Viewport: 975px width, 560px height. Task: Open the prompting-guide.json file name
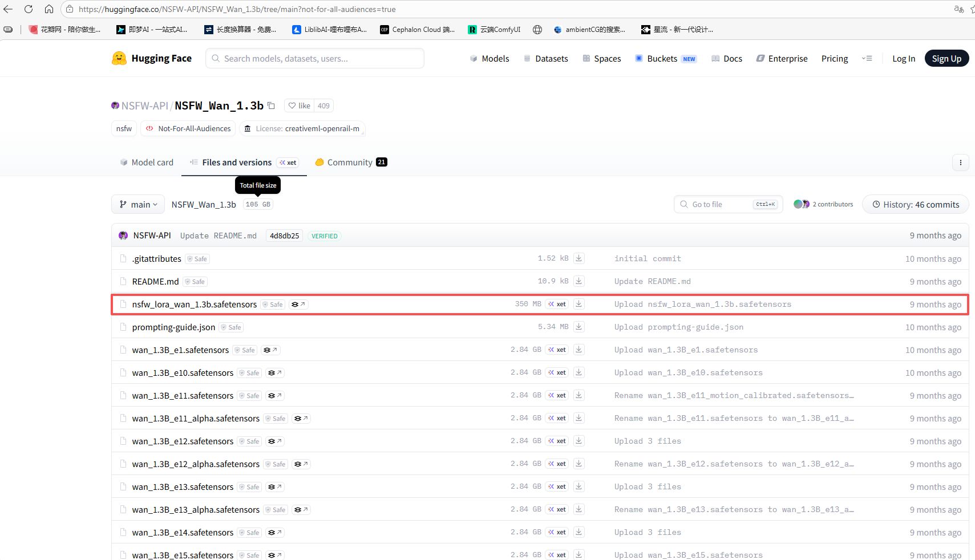click(173, 327)
